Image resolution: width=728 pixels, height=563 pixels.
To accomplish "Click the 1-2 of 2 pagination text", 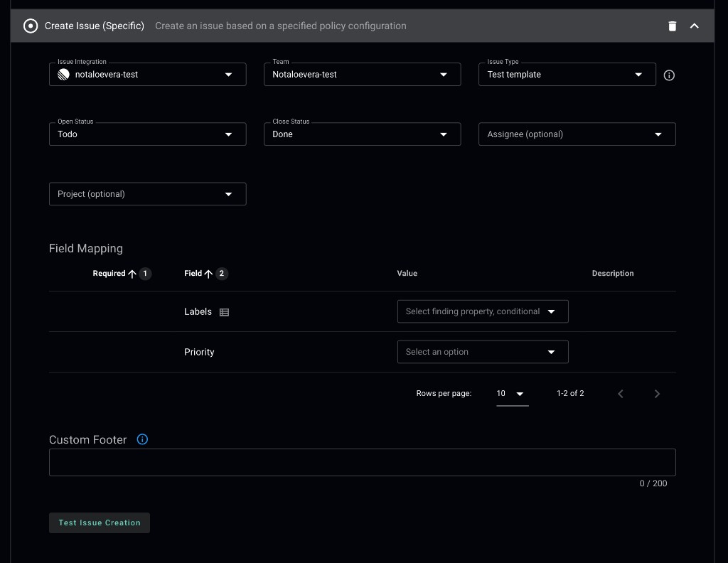I will tap(570, 393).
